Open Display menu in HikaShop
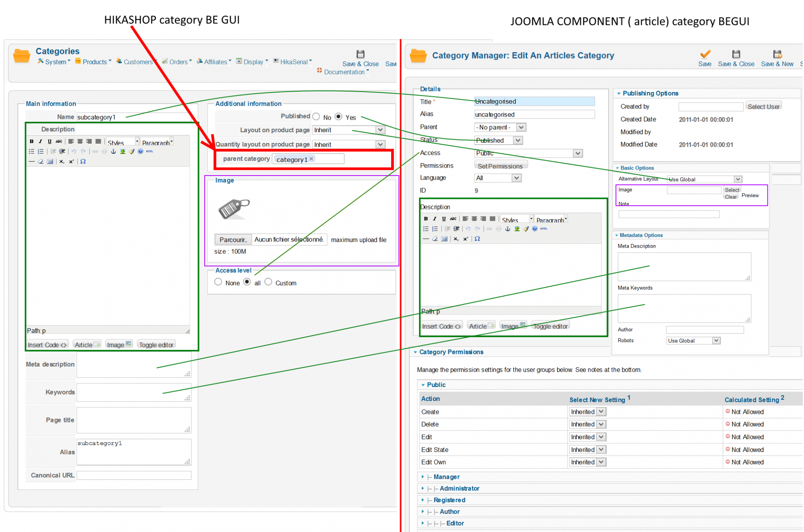 (252, 61)
